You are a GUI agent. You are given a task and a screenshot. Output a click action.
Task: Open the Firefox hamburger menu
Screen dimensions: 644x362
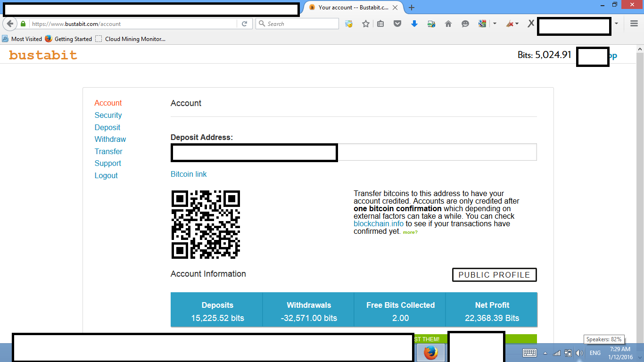(x=634, y=24)
